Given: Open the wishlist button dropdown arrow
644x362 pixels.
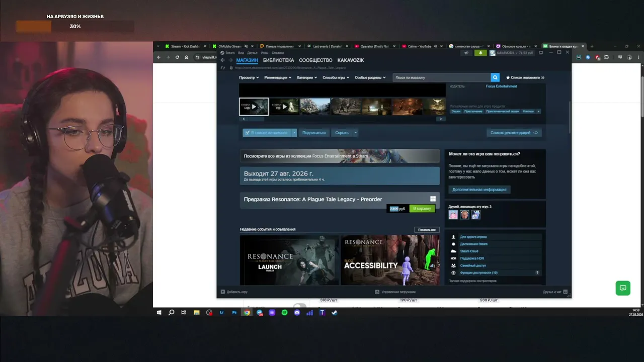Looking at the screenshot, I should 294,133.
